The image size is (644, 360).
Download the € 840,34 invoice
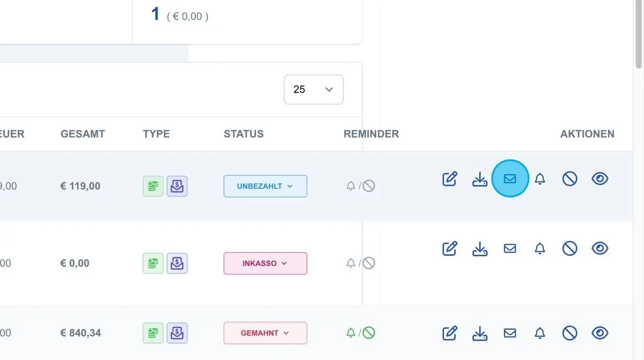tap(480, 333)
